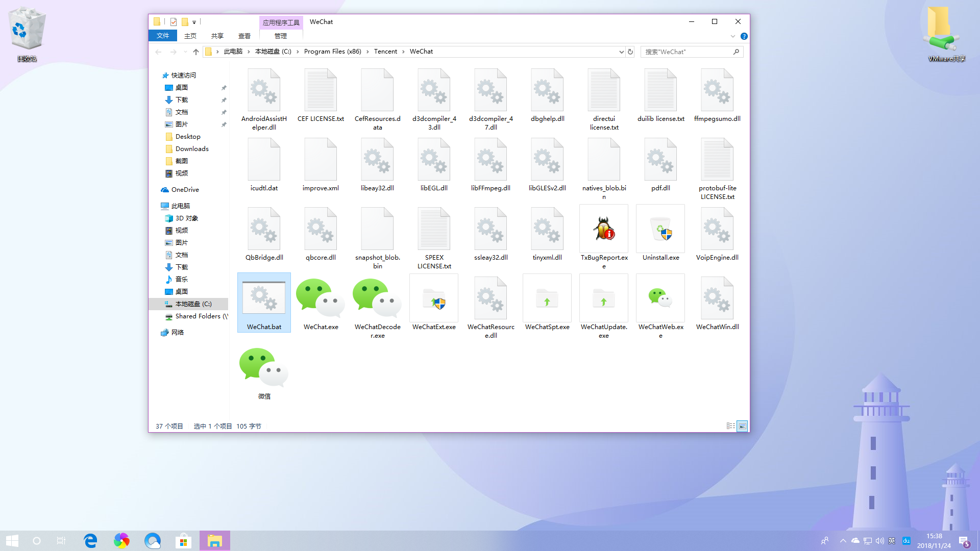
Task: Switch to details list view
Action: coord(730,426)
